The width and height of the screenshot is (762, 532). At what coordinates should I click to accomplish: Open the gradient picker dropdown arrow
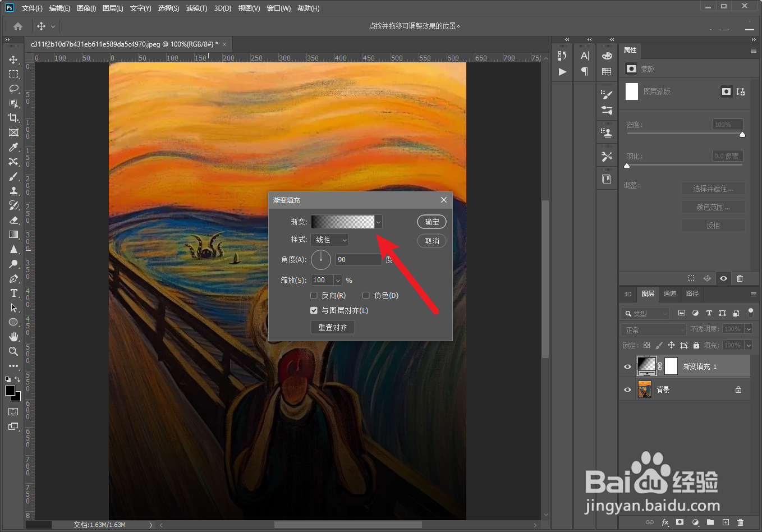coord(379,222)
